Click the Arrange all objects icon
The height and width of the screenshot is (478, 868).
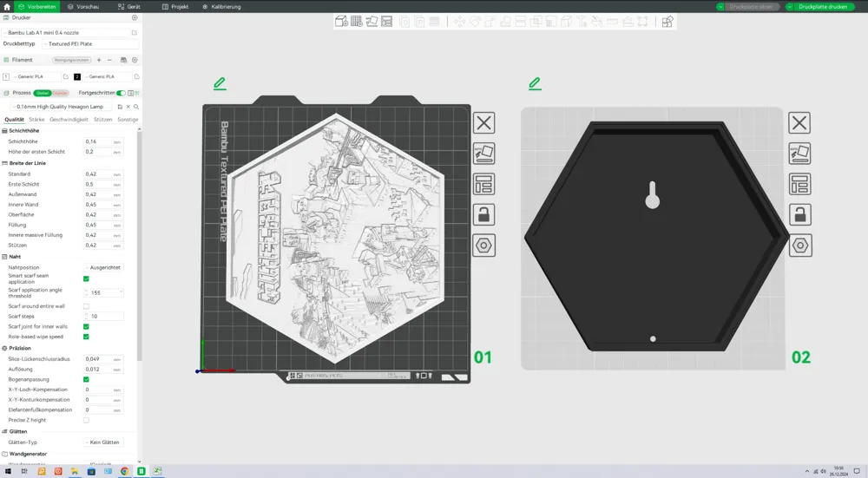click(386, 22)
